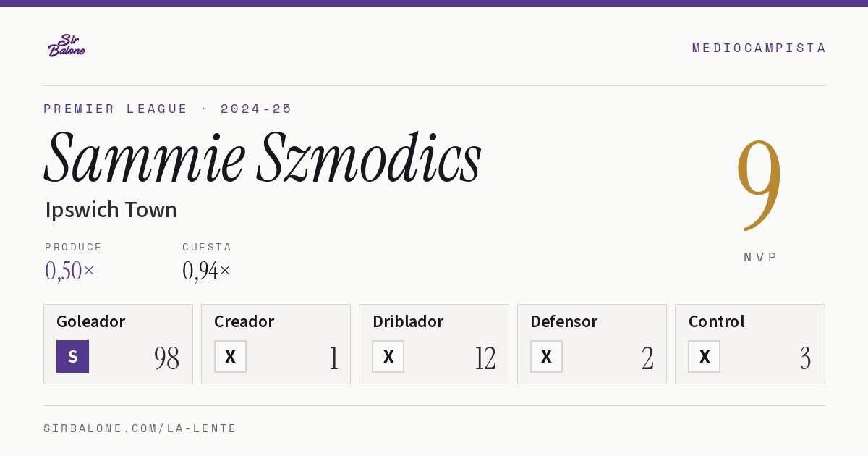The width and height of the screenshot is (868, 456).
Task: Click the X badge under Creador
Action: (230, 356)
